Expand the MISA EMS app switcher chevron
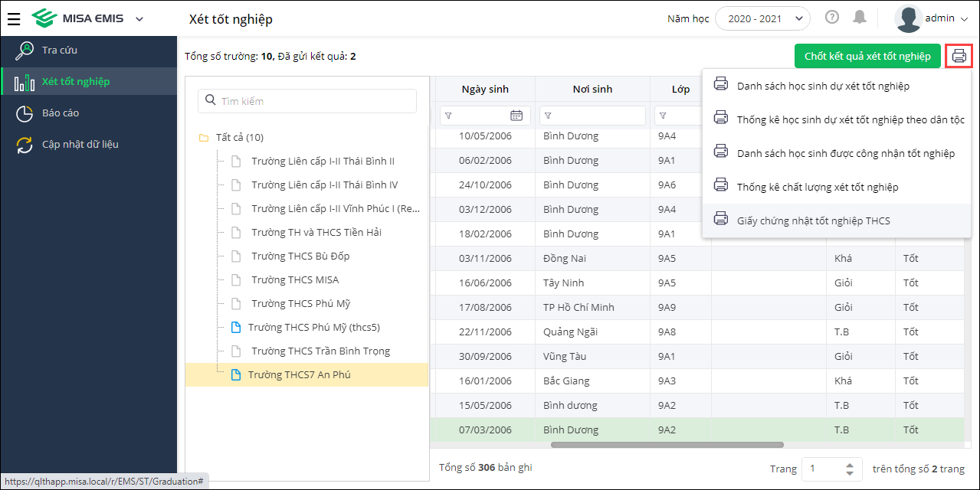 (x=139, y=19)
